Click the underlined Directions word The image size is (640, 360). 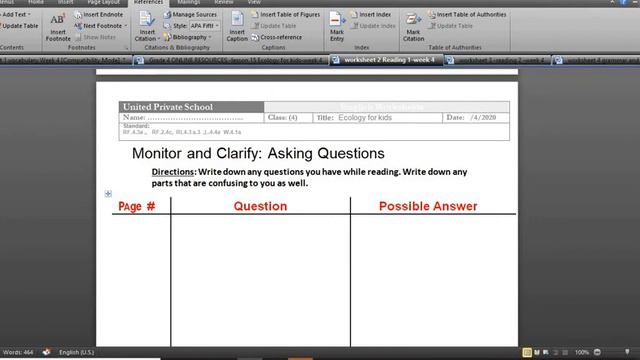click(172, 172)
